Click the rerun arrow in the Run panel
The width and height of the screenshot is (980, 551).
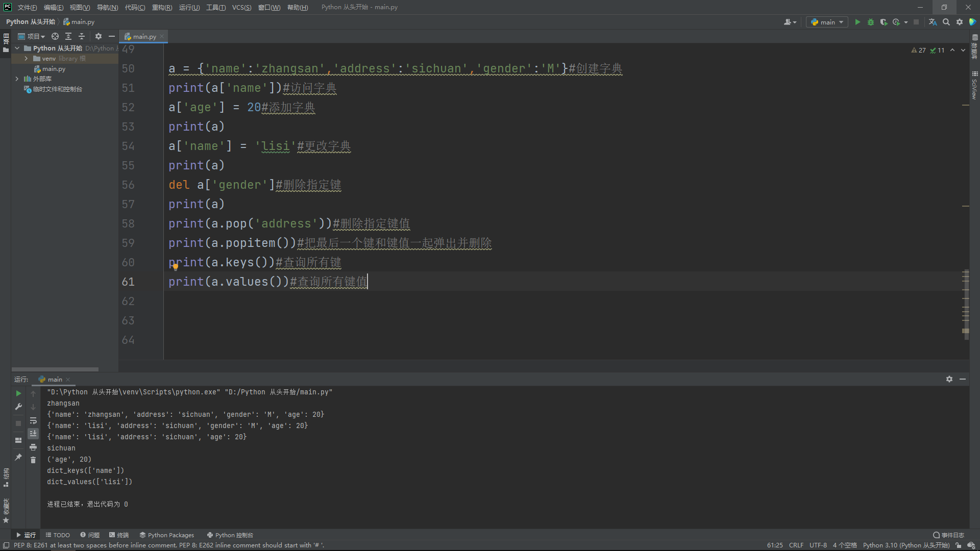(18, 393)
